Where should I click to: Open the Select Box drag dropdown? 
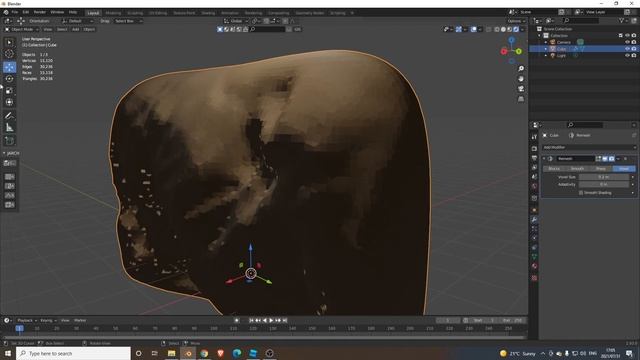pyautogui.click(x=129, y=21)
